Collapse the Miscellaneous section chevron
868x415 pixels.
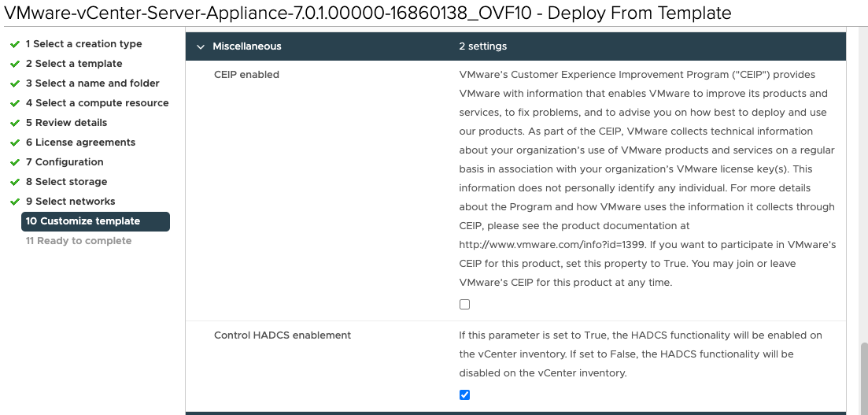tap(201, 46)
